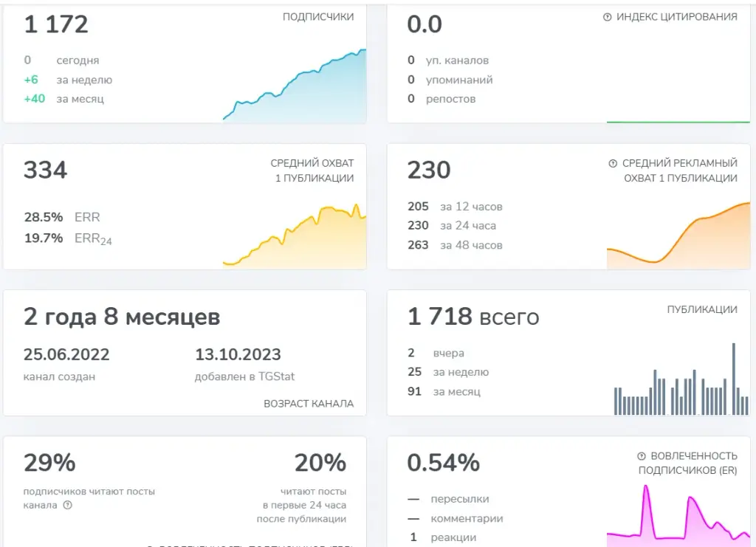Select the '2 вчера' row
Image resolution: width=756 pixels, height=547 pixels.
coord(436,354)
